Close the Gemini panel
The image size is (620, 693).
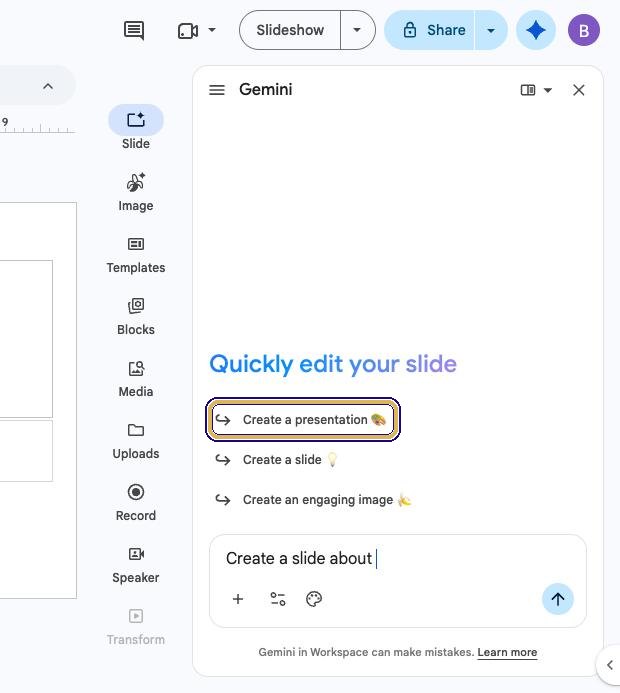[578, 90]
